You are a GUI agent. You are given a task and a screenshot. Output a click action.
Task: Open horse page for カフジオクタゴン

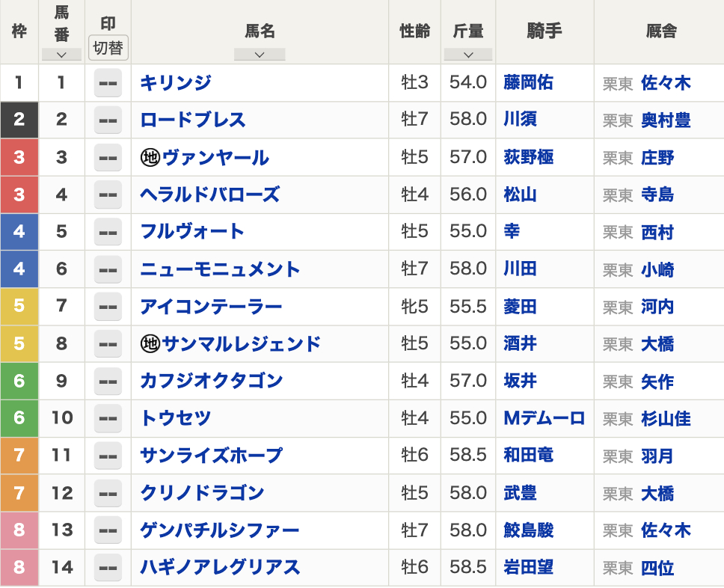(x=212, y=381)
